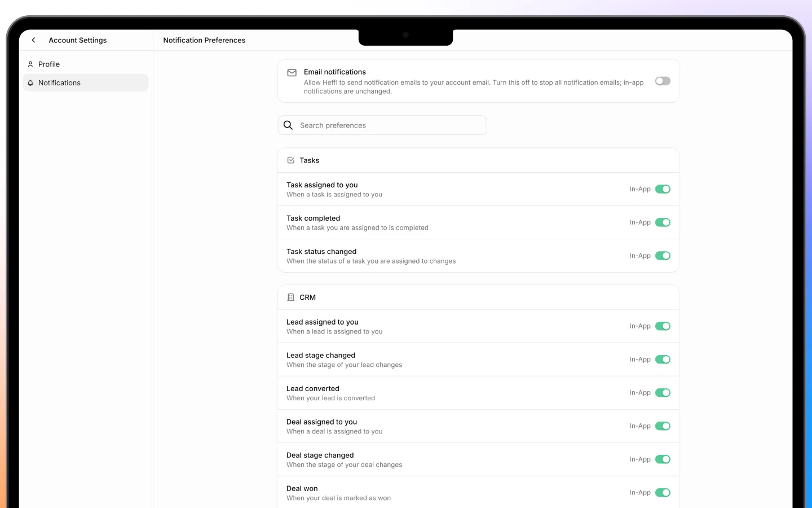This screenshot has width=812, height=508.
Task: Enable the Email notifications switch
Action: pyautogui.click(x=663, y=81)
